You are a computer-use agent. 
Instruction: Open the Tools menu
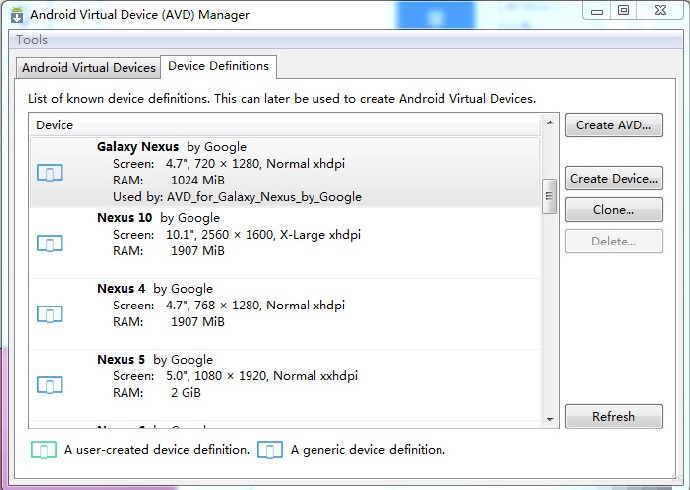(32, 40)
